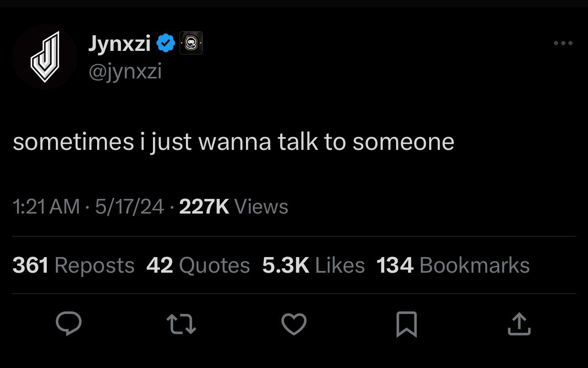Expand repost options by clicking the retweet control
The width and height of the screenshot is (588, 368).
(x=181, y=324)
